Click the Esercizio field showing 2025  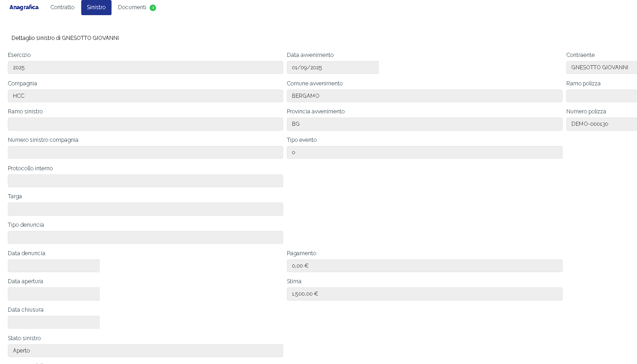click(x=145, y=67)
